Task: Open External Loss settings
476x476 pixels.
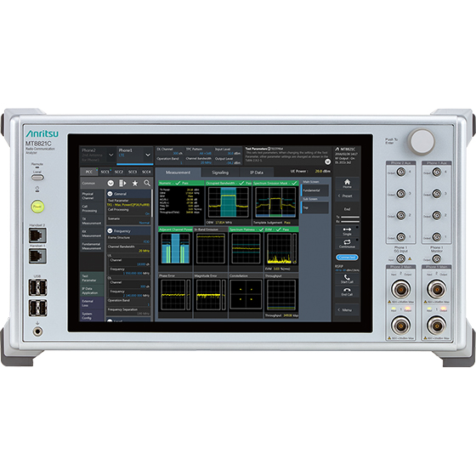Action: (92, 303)
